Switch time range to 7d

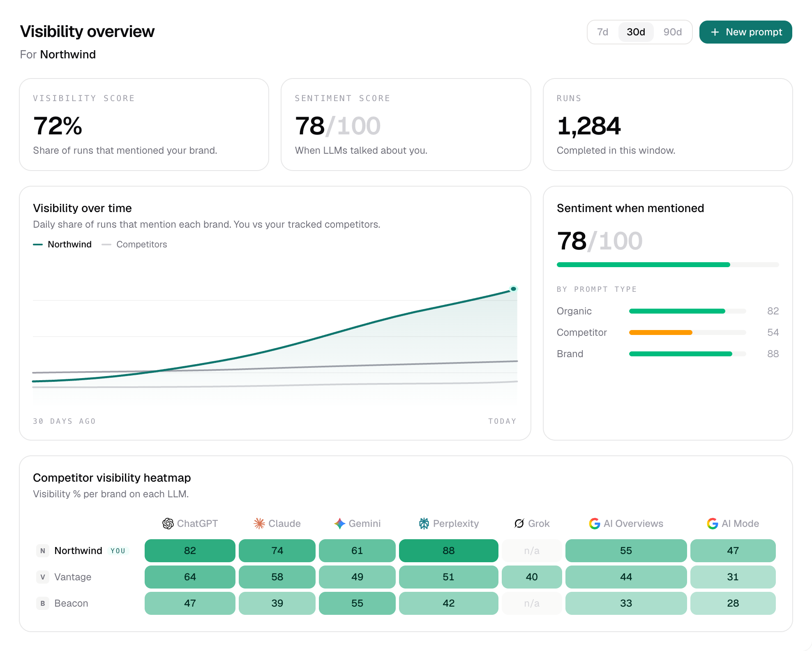pos(602,32)
